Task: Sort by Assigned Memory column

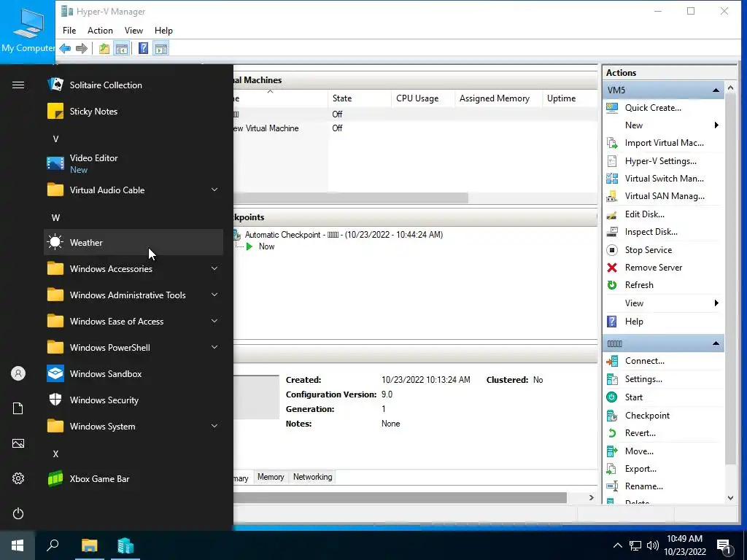Action: (498, 98)
